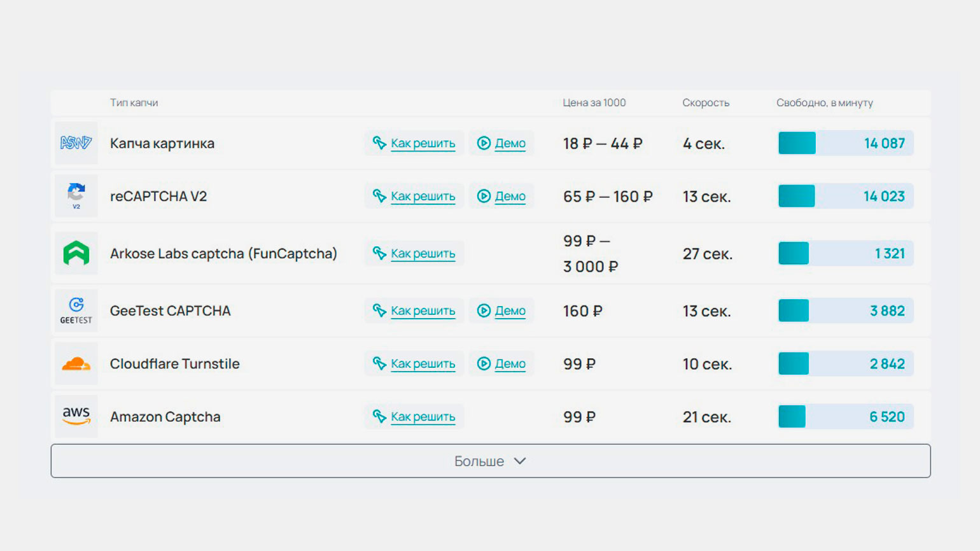Click the AWS Amazon logo icon
980x551 pixels.
[76, 416]
